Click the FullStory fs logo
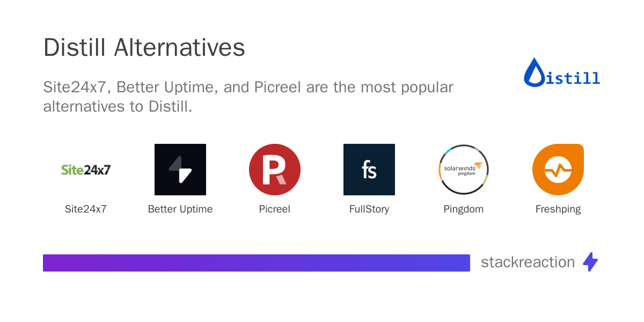The width and height of the screenshot is (644, 322). pyautogui.click(x=369, y=170)
